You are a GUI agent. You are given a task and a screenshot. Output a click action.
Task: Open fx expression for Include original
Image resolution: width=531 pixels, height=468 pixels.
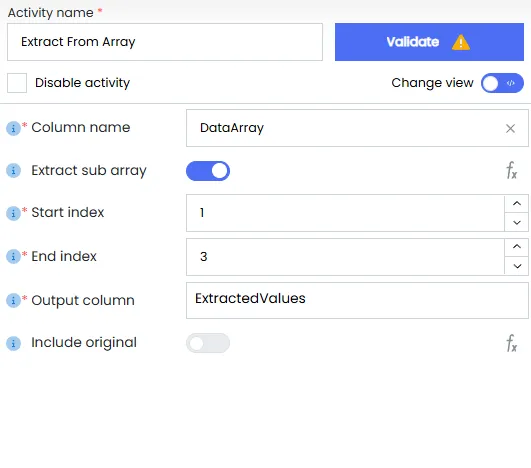coord(511,343)
